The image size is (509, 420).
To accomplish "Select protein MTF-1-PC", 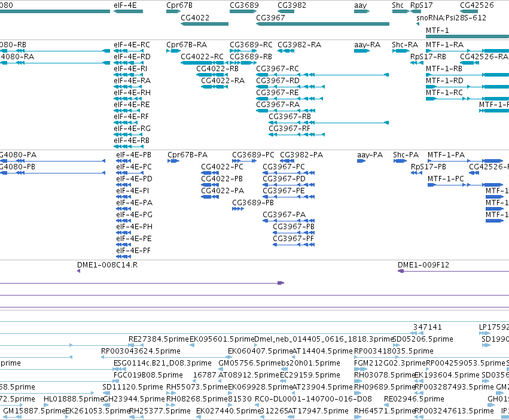I will pos(446,179).
